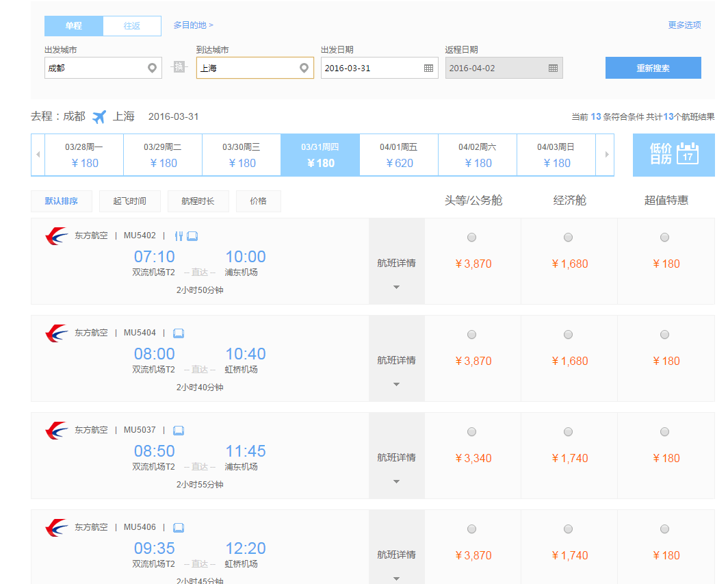728x584 pixels.
Task: Expand 航班详情 for flight MU5404
Action: click(x=397, y=359)
